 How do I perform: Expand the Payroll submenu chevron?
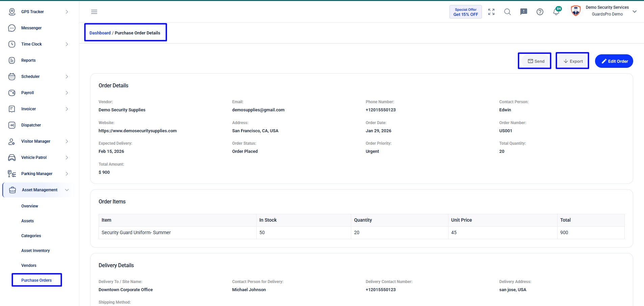pyautogui.click(x=67, y=93)
